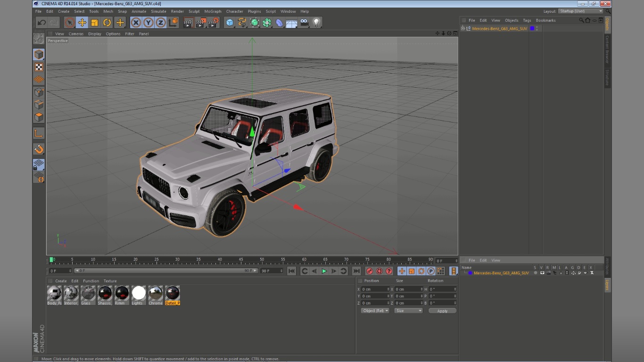644x362 pixels.
Task: Click the Enable Snap magnet icon
Action: point(39,149)
